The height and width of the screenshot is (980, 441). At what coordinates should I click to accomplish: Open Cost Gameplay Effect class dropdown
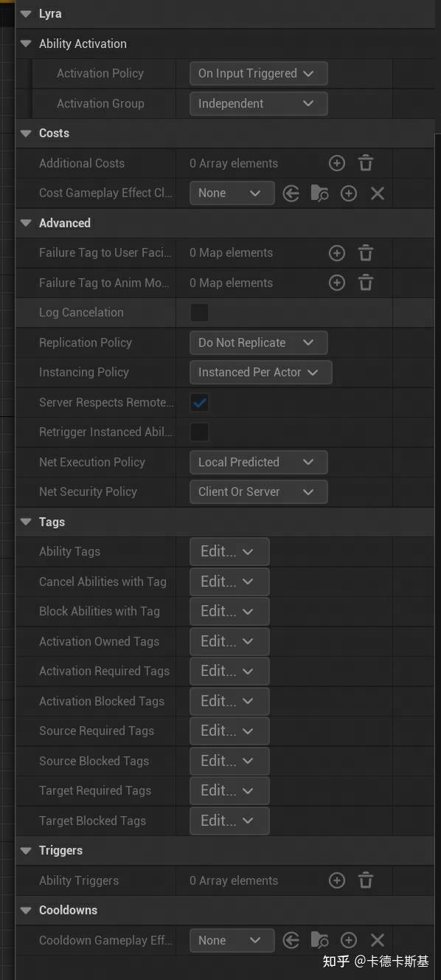pyautogui.click(x=232, y=193)
